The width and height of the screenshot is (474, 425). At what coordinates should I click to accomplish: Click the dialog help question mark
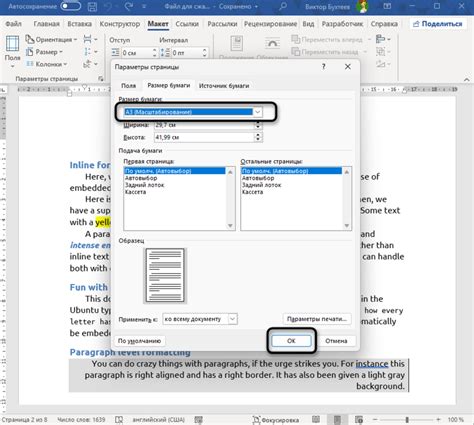(323, 67)
